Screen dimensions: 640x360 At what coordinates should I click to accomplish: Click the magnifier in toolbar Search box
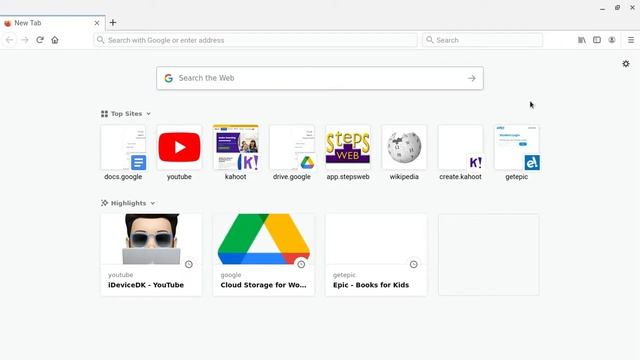(429, 40)
